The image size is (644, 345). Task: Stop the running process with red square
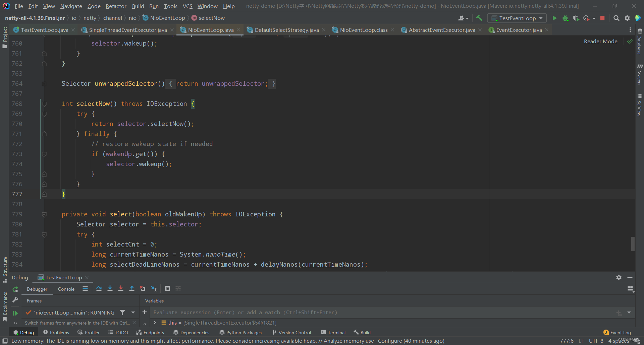(x=602, y=18)
